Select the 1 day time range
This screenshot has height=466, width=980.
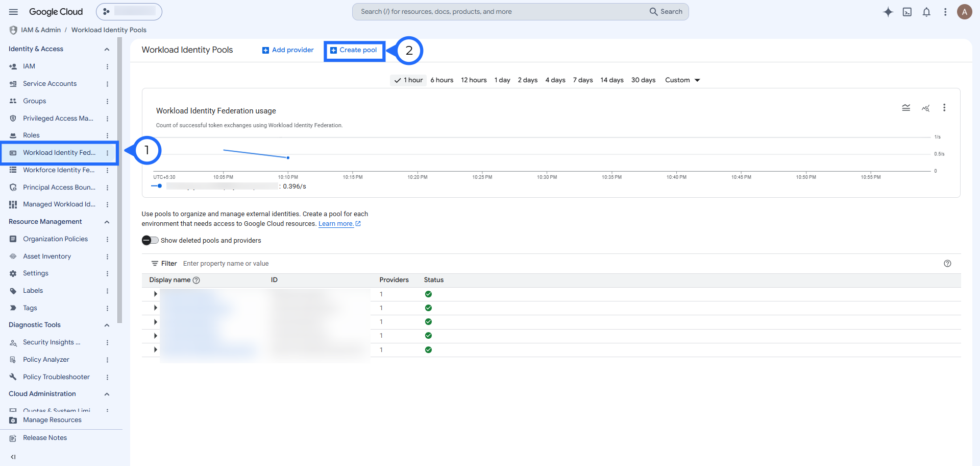502,80
